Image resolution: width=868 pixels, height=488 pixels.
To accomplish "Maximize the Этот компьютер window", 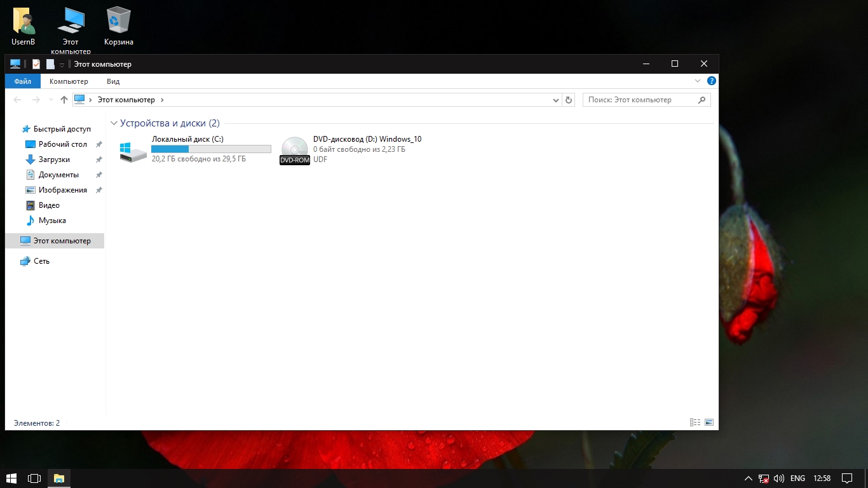I will pos(675,64).
